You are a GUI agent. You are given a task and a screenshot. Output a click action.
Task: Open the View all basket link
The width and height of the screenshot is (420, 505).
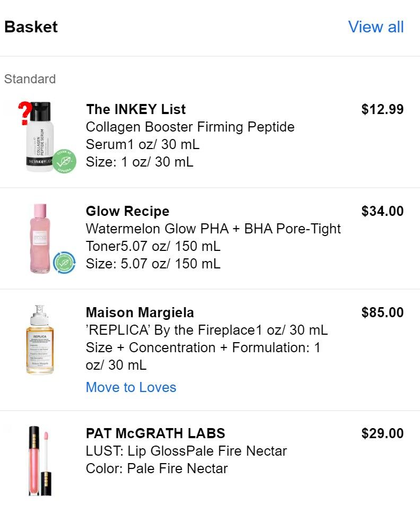pos(376,27)
